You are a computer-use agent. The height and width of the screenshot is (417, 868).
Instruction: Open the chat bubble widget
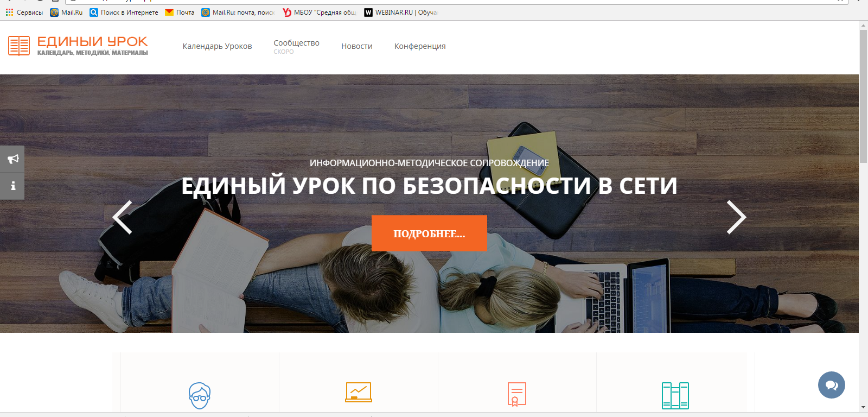click(x=831, y=385)
